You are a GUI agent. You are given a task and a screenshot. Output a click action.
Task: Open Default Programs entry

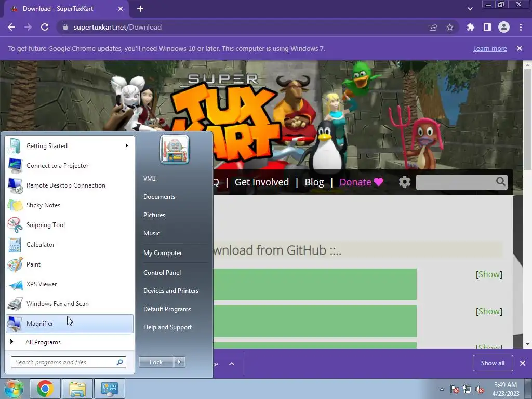point(167,309)
